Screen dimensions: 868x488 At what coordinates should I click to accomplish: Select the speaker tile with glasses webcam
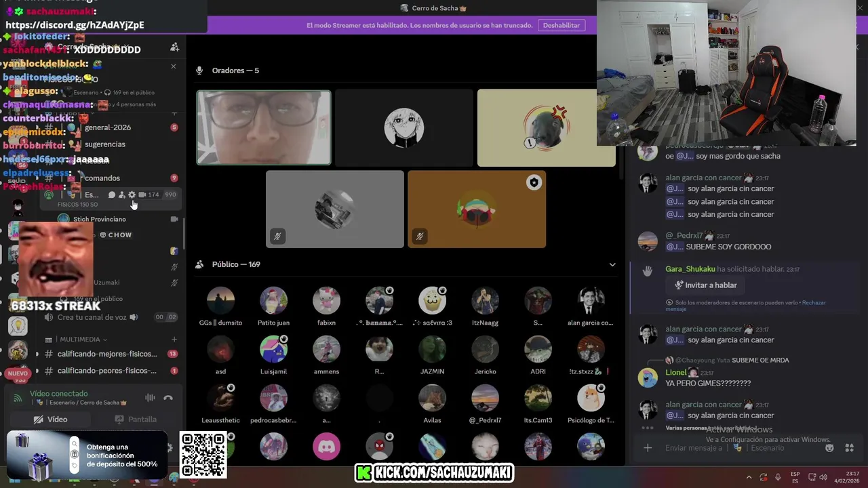264,127
